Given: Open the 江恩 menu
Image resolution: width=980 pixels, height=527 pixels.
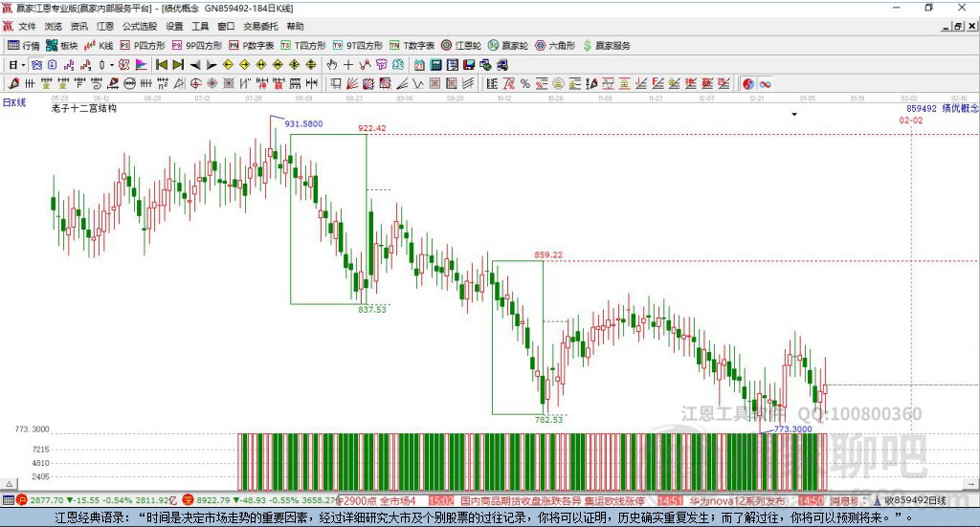Looking at the screenshot, I should [105, 26].
